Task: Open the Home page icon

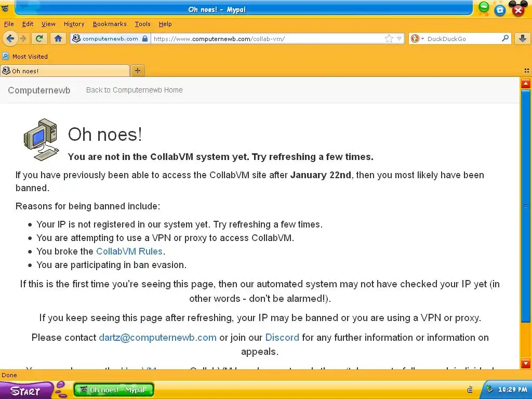Action: [58, 38]
